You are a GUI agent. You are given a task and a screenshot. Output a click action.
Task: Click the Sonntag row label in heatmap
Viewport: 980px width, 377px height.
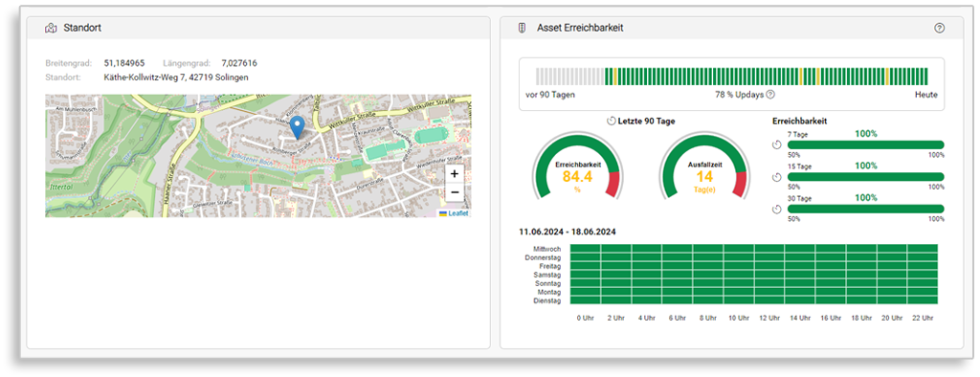pos(547,283)
